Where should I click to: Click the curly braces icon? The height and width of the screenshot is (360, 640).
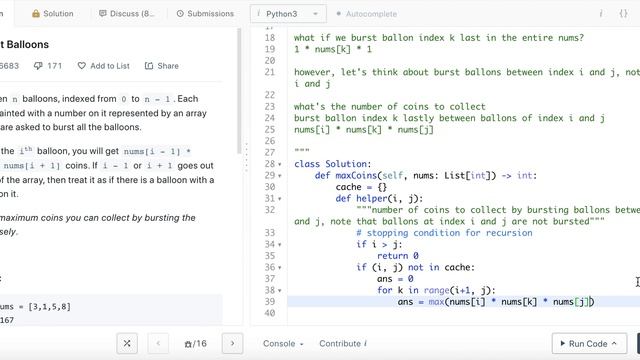tap(623, 13)
